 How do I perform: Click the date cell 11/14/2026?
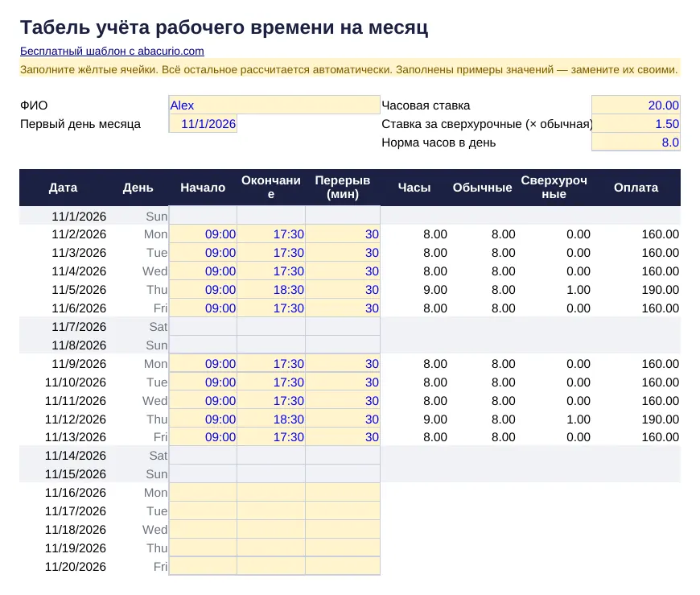click(x=76, y=456)
